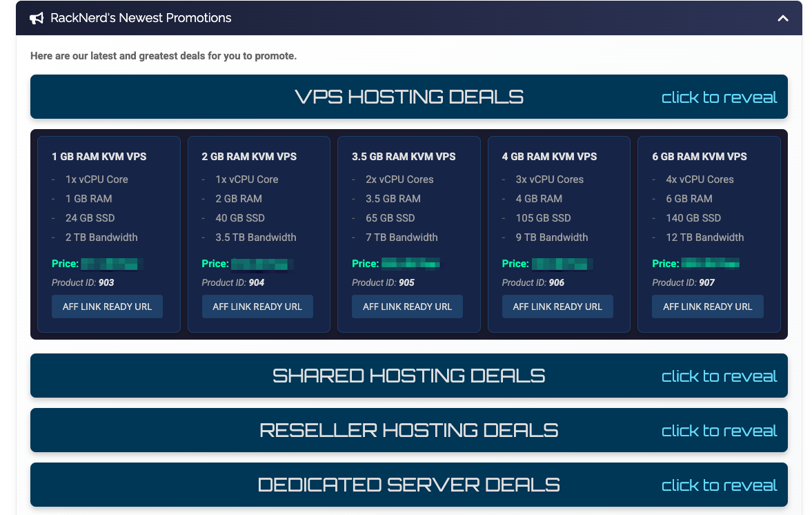Select the '4 GB RAM KVM VPS' title
The width and height of the screenshot is (812, 515).
549,157
